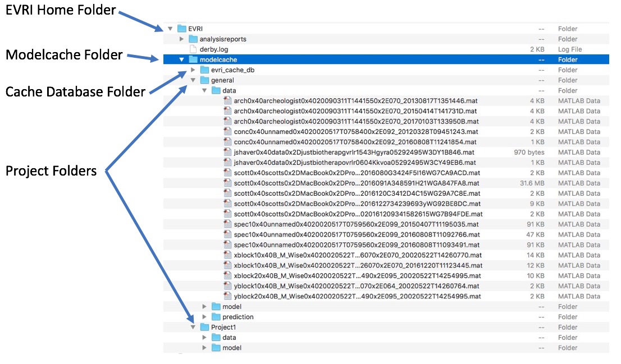The width and height of the screenshot is (621, 364).
Task: Select the prediction folder name
Action: click(238, 317)
